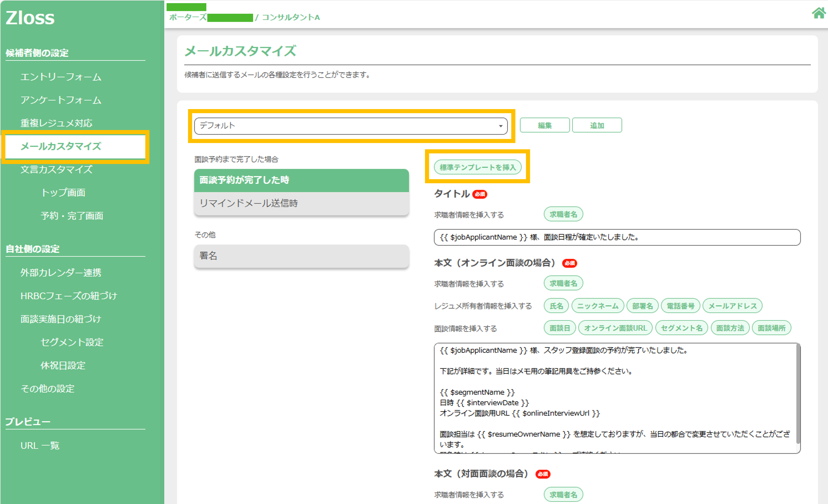Switch to the リマインドメール送信時 tab
The width and height of the screenshot is (828, 504).
point(249,203)
